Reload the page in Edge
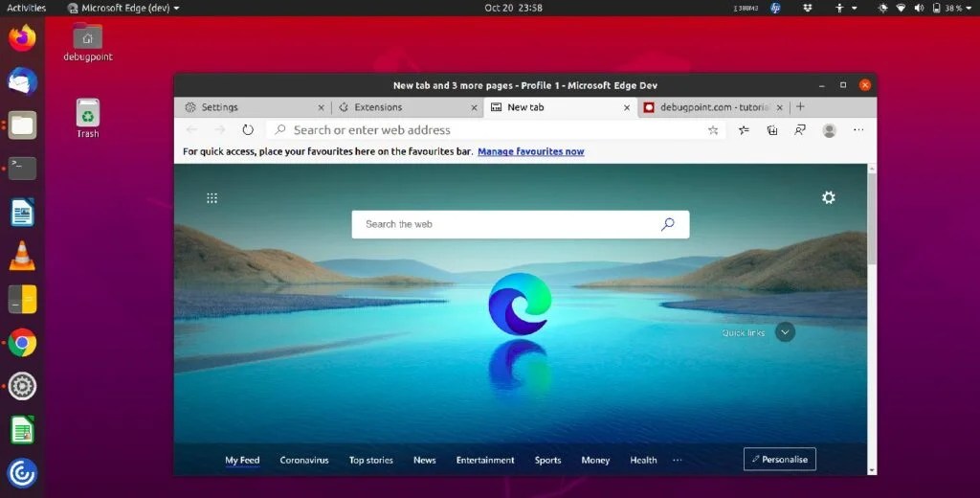Screen dimensions: 980x498 pyautogui.click(x=248, y=130)
